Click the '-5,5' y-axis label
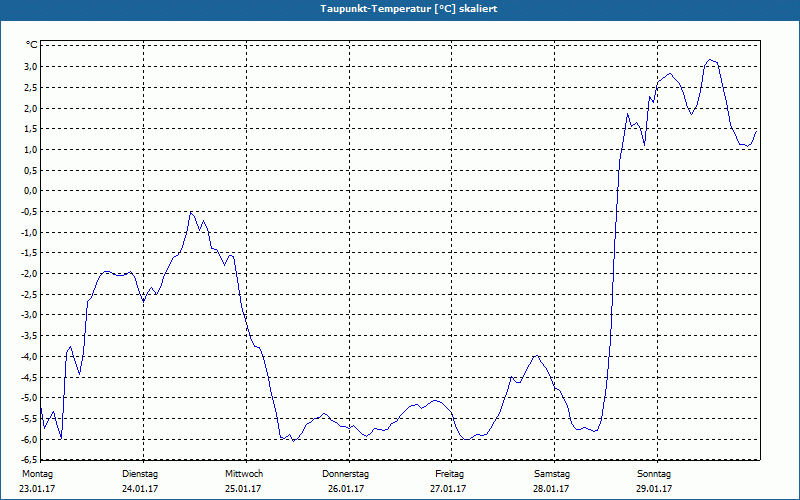Viewport: 800px width, 500px height. tap(29, 418)
